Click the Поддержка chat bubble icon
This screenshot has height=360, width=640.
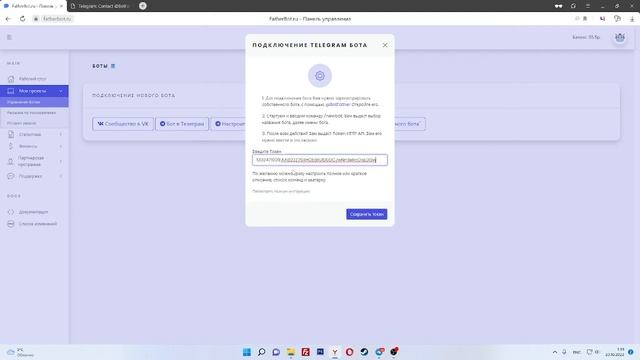click(x=11, y=176)
